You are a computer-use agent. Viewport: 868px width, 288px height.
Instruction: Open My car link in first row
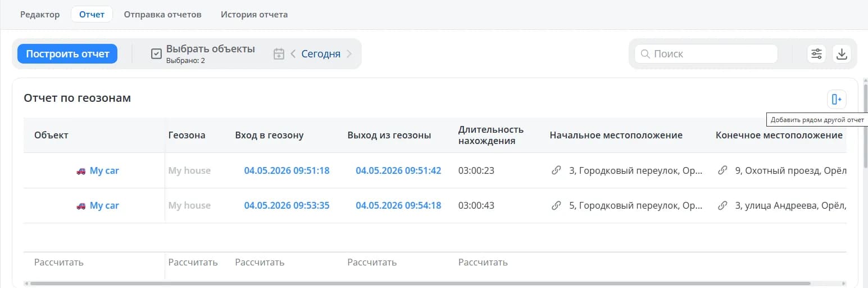(x=104, y=170)
